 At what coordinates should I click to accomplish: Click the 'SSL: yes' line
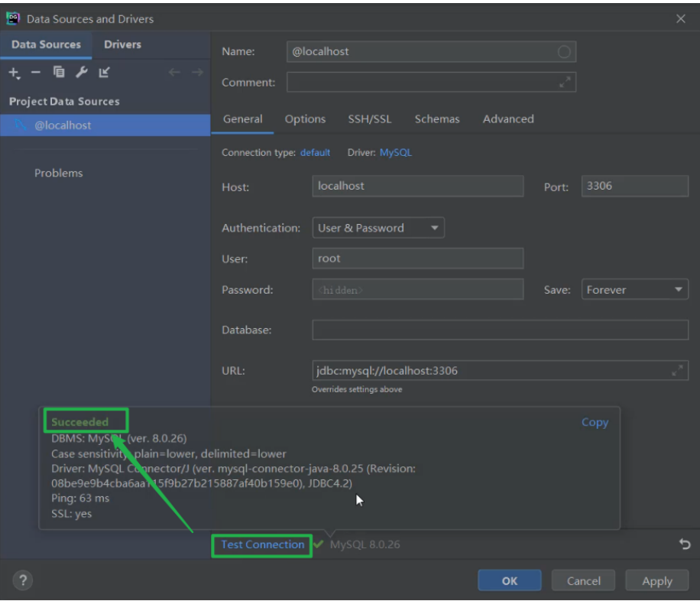(x=71, y=513)
